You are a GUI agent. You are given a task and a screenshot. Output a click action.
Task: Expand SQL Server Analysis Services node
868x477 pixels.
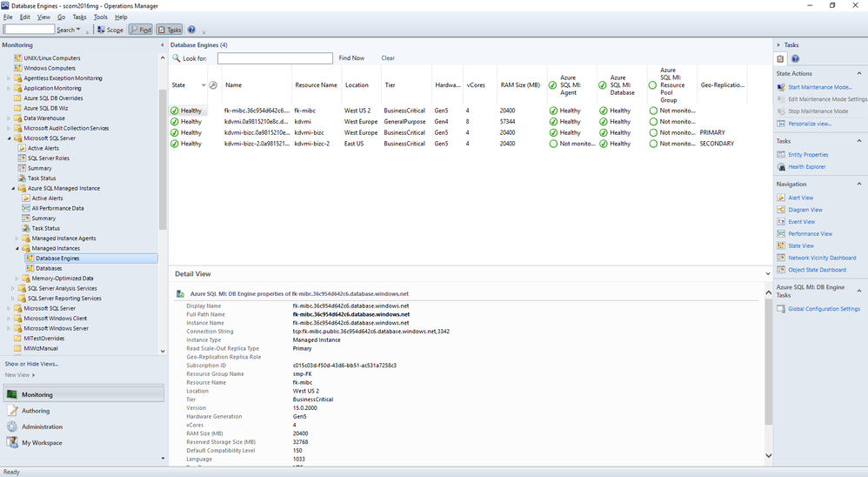pyautogui.click(x=13, y=288)
